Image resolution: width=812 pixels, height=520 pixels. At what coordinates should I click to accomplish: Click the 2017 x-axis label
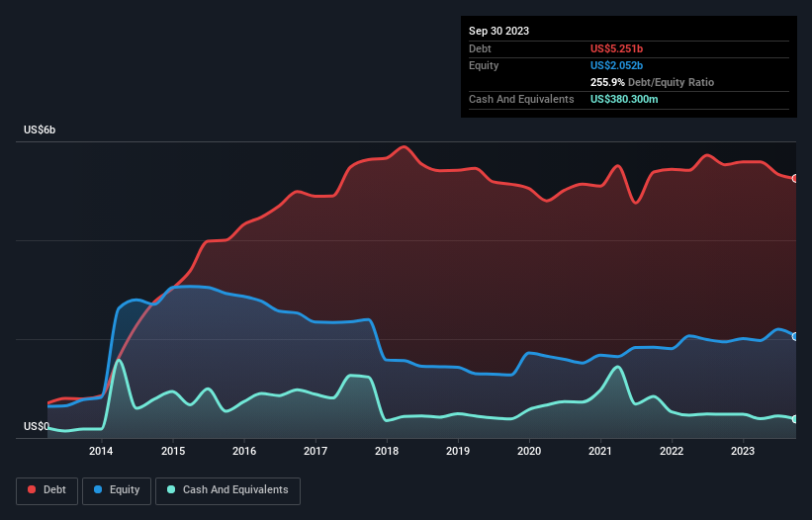(x=316, y=451)
